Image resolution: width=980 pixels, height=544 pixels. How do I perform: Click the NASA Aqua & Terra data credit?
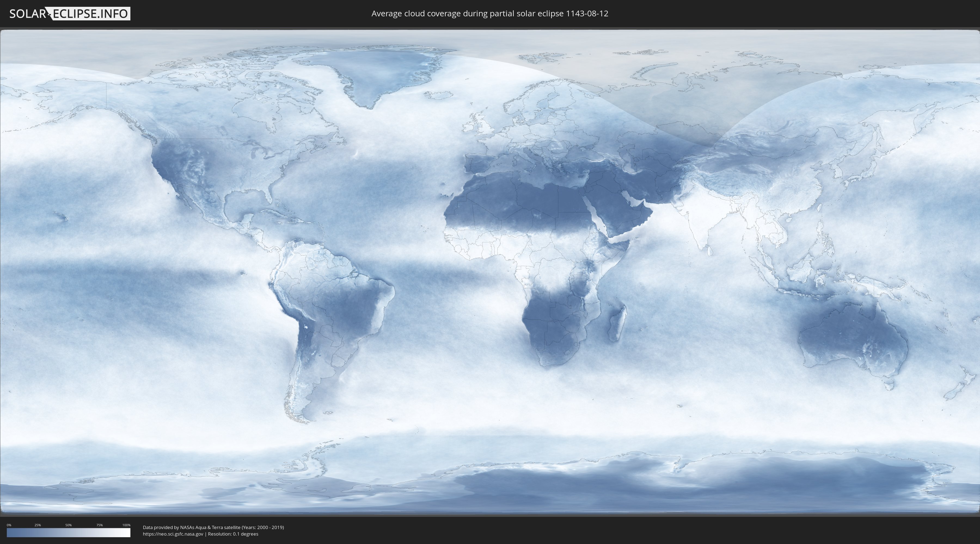point(213,527)
